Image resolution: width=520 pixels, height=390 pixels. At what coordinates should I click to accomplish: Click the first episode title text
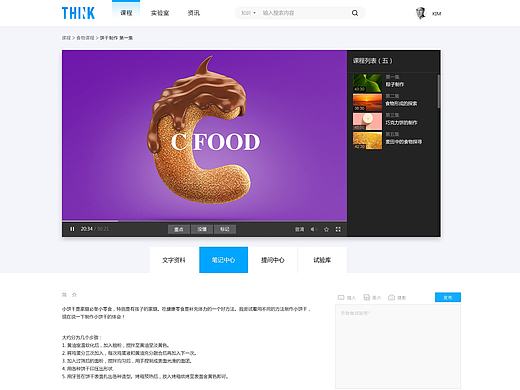tap(395, 84)
